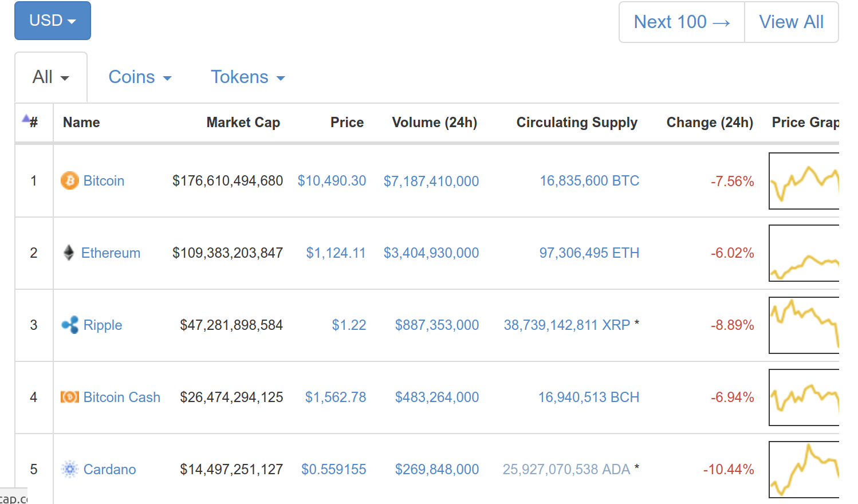Click Ripple 24h change -8.89%
This screenshot has height=504, width=858.
733,325
